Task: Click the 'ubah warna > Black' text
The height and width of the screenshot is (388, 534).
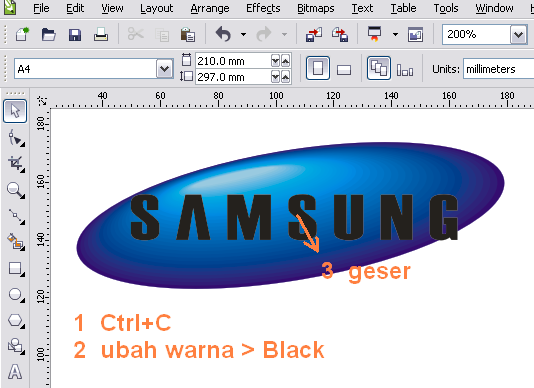Action: click(213, 350)
